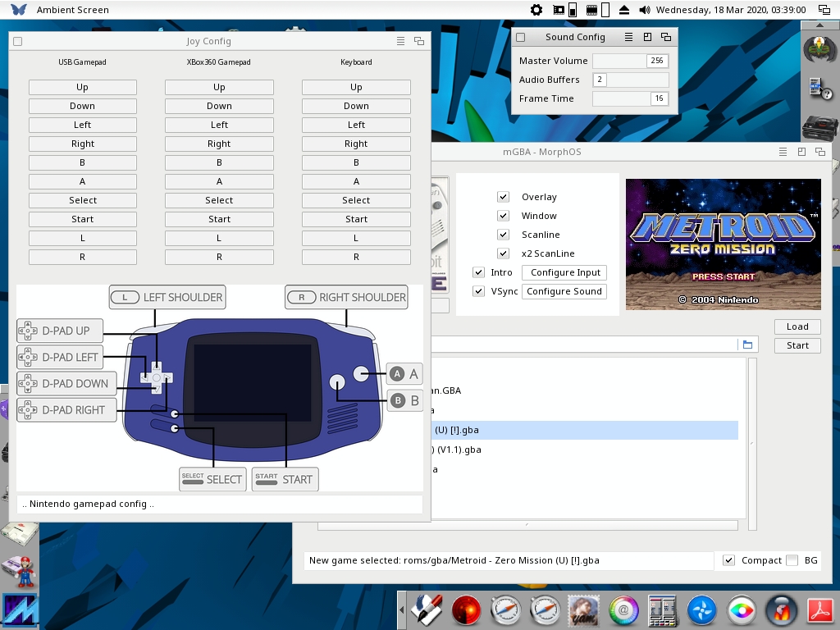Open the Adobe PDF reader dock icon
This screenshot has height=630, width=840.
[x=821, y=610]
